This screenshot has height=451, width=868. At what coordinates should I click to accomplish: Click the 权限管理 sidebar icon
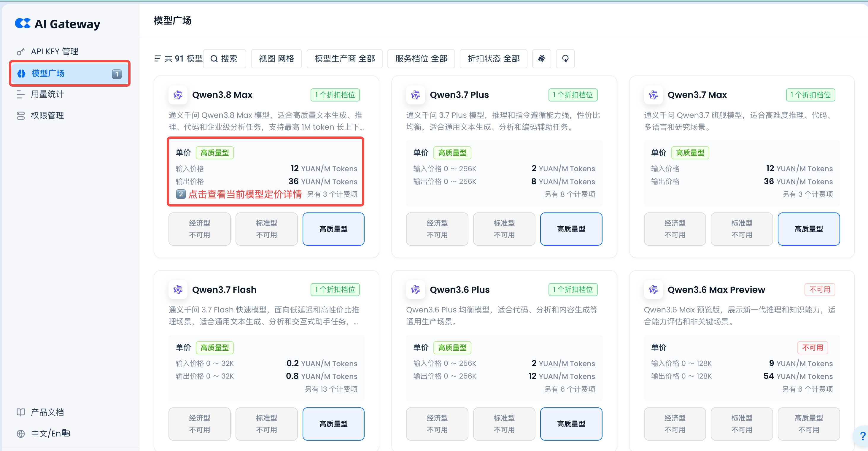click(20, 116)
